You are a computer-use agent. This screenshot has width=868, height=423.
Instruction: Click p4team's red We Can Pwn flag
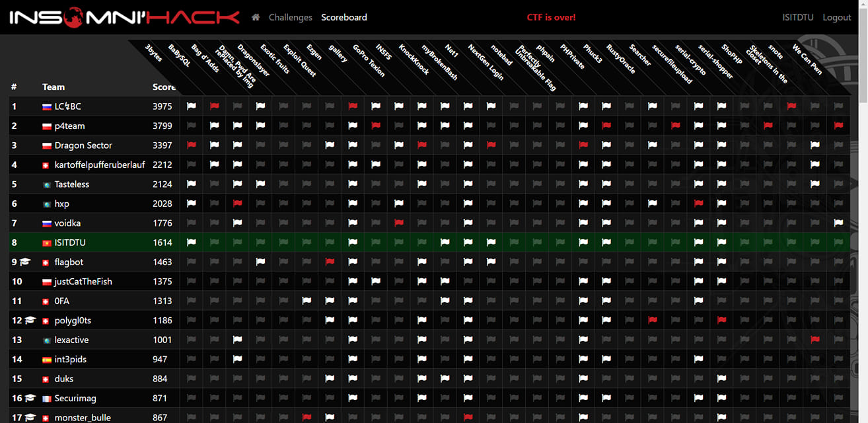tap(838, 126)
